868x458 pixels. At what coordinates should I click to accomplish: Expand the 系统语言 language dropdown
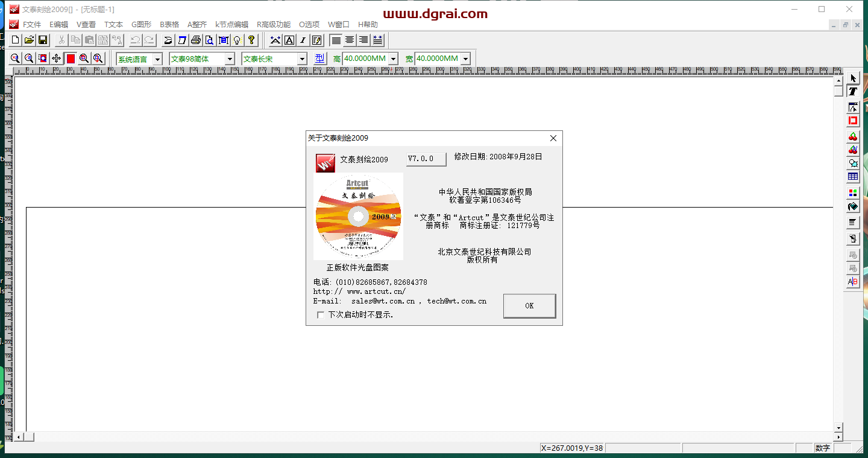click(x=157, y=59)
